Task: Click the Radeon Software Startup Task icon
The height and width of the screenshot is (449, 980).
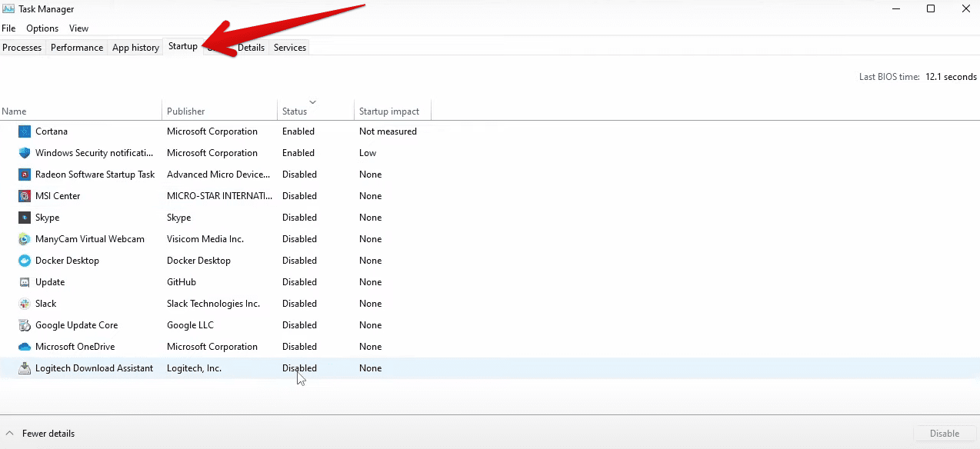Action: (24, 175)
